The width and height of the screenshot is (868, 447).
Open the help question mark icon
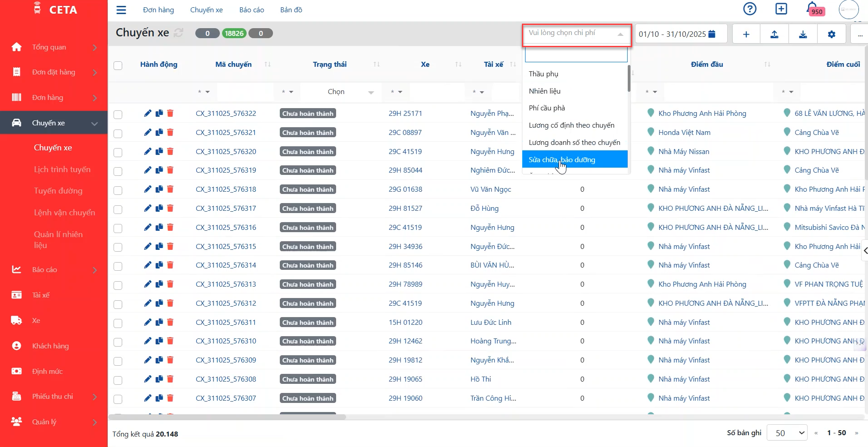pos(749,9)
